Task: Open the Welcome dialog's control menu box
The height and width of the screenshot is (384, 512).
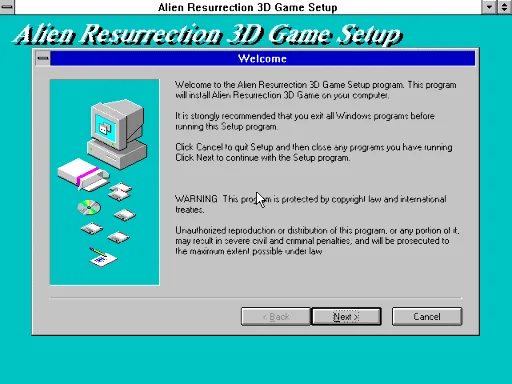Action: click(43, 59)
